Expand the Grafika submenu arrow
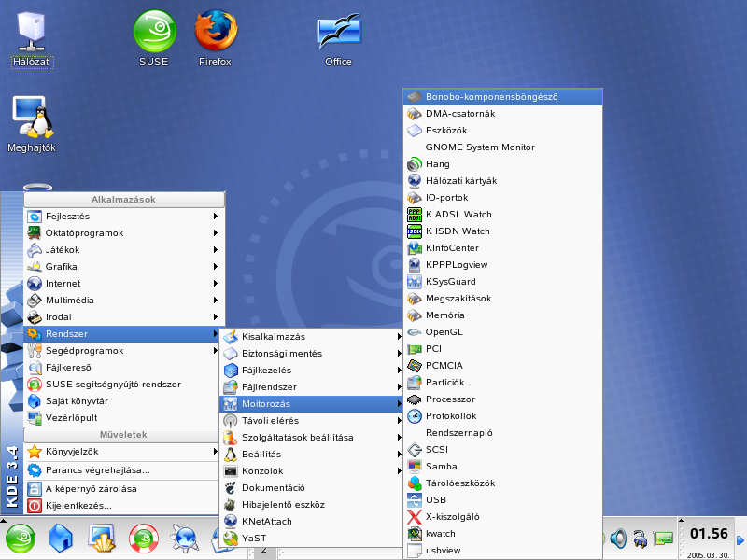This screenshot has width=747, height=560. (216, 267)
